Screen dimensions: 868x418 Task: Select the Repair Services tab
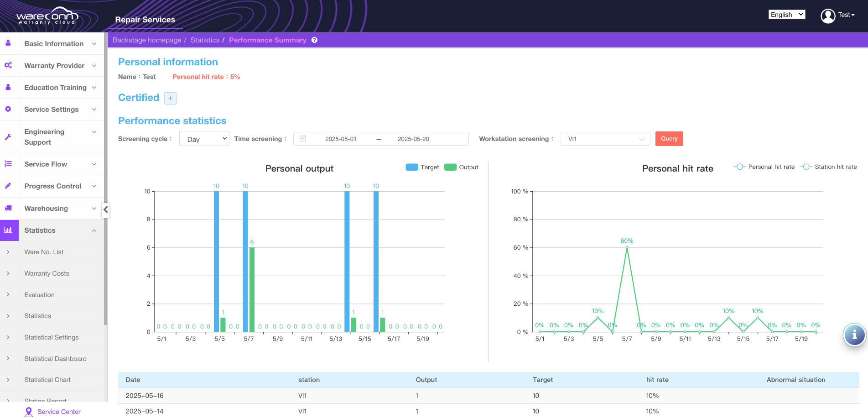coord(145,20)
